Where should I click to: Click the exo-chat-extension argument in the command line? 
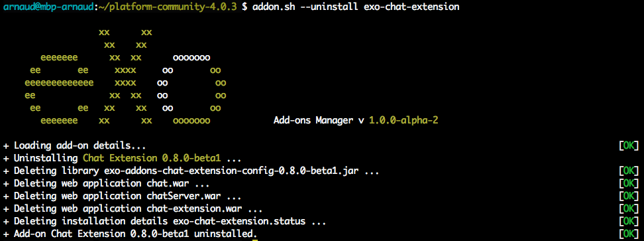pos(411,7)
